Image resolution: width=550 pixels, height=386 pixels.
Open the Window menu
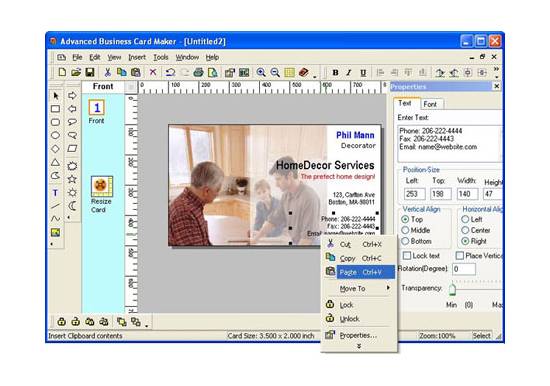[x=187, y=57]
